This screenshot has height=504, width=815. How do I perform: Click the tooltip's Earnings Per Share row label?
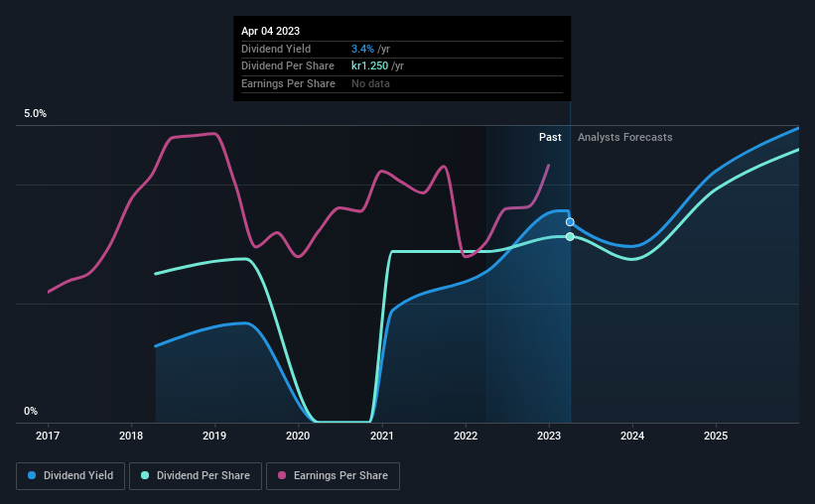[288, 83]
